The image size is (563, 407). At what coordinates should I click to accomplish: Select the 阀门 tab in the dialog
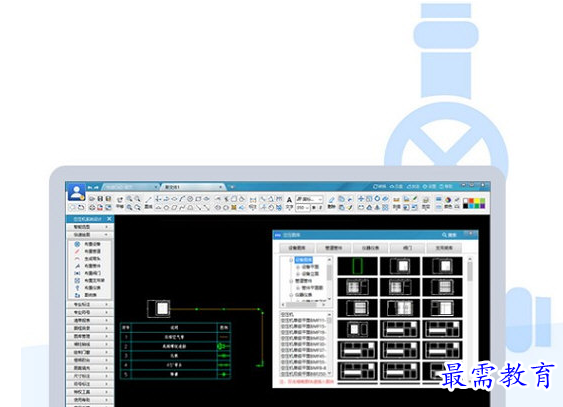[x=407, y=248]
